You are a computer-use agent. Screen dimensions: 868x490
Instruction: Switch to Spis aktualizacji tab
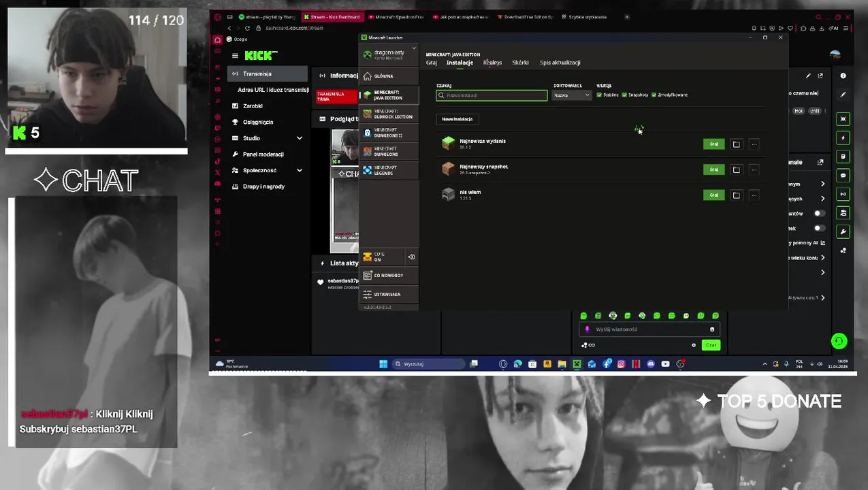[x=560, y=63]
